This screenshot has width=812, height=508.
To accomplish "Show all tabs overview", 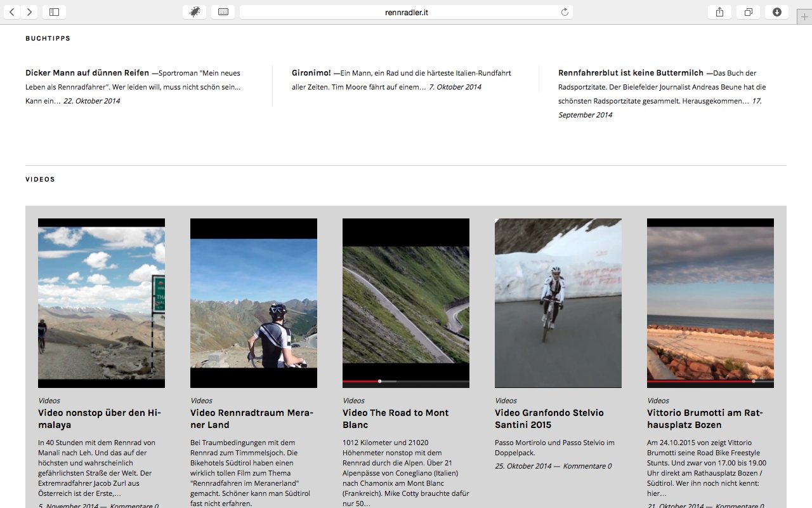I will point(748,12).
